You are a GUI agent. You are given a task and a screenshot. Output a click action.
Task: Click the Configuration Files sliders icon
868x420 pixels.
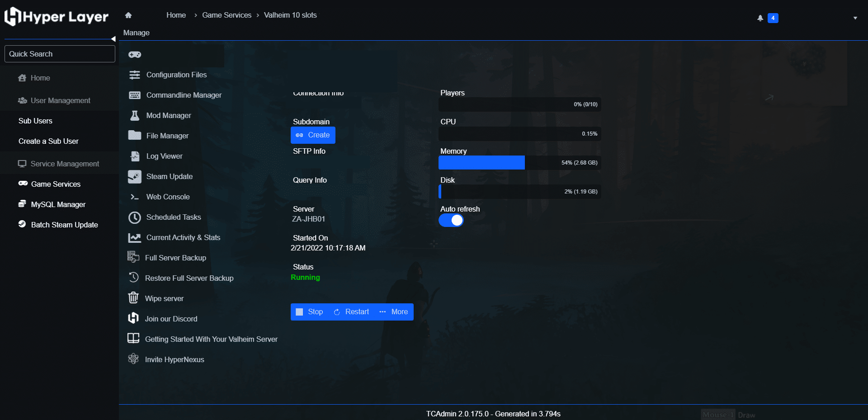135,75
